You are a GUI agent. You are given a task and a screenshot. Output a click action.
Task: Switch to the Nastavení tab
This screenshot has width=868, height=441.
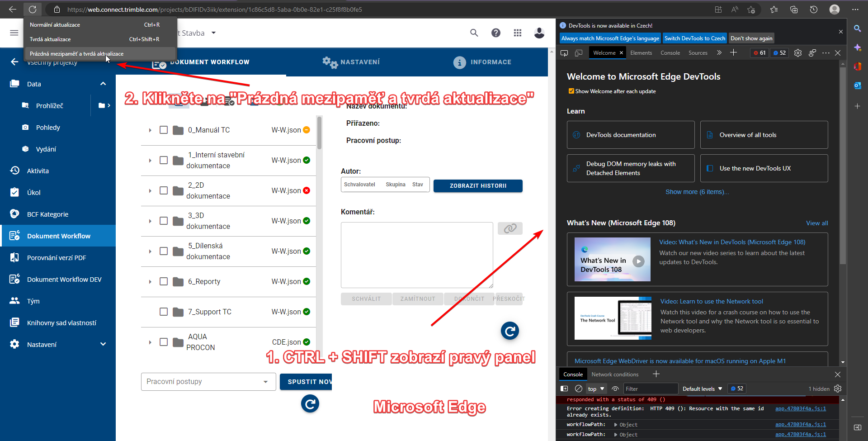[x=351, y=62]
